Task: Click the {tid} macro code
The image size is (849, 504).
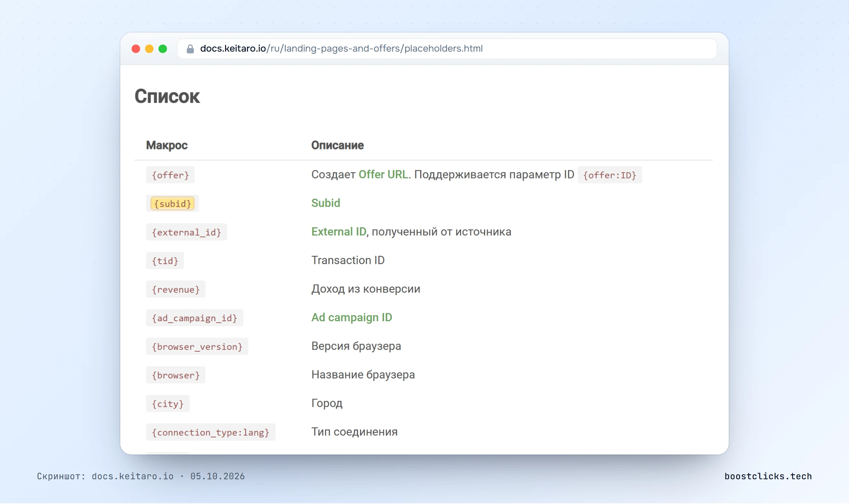Action: point(165,261)
